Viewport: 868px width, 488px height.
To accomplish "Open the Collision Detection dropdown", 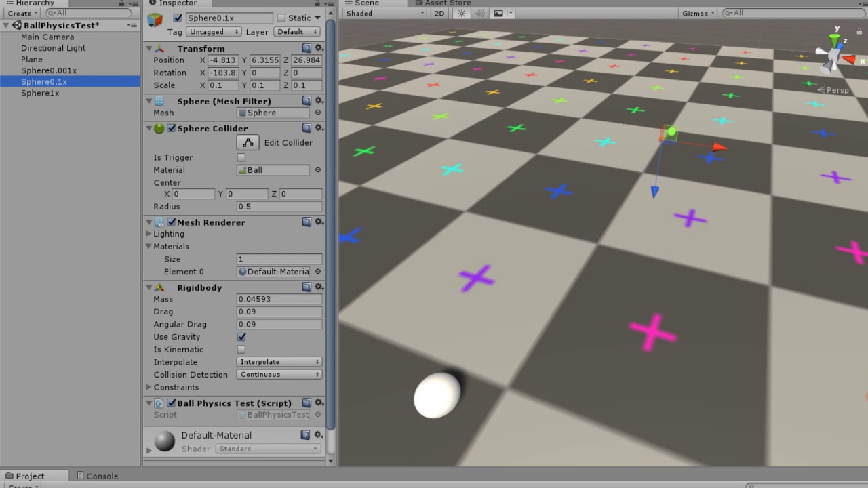I will [279, 374].
